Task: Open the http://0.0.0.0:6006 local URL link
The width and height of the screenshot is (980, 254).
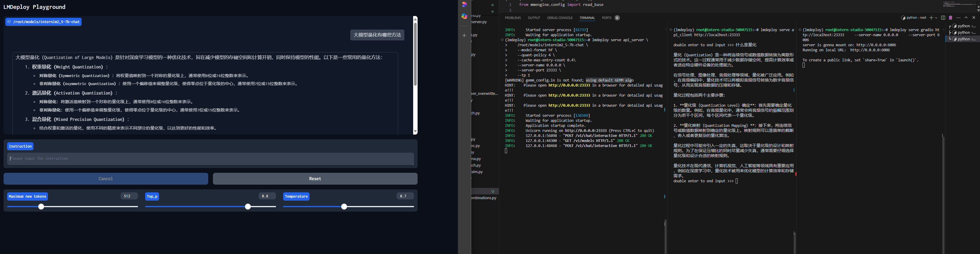Action: click(x=870, y=50)
